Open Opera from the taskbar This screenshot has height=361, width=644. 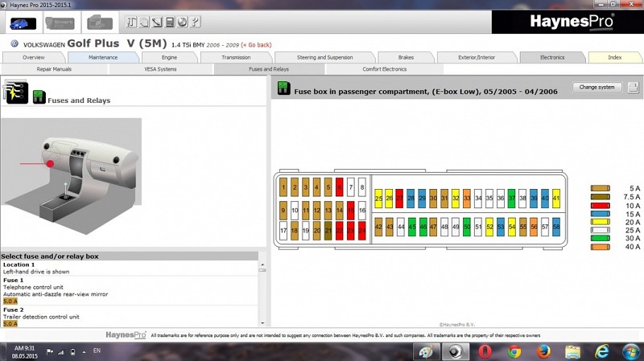pyautogui.click(x=485, y=351)
